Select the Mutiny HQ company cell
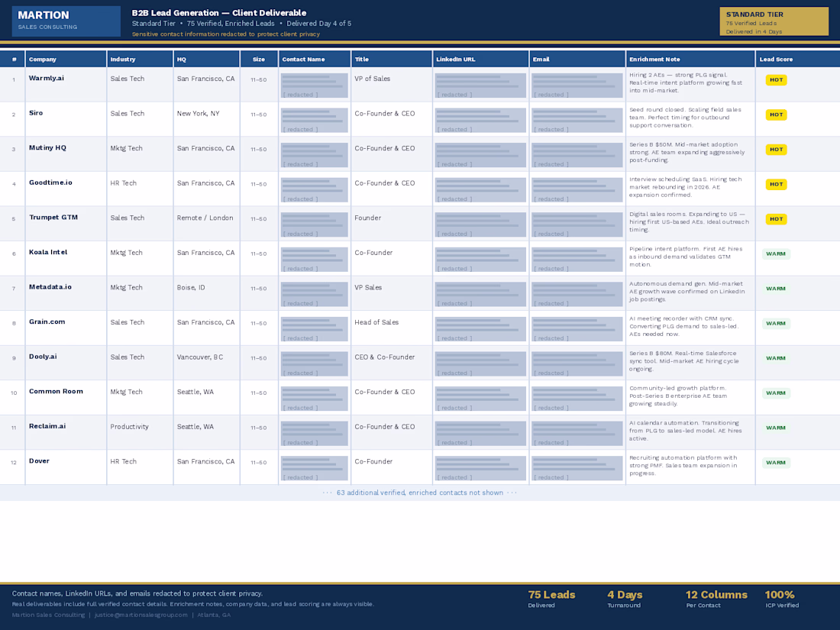Screen dimensions: 840x630 click(66, 153)
